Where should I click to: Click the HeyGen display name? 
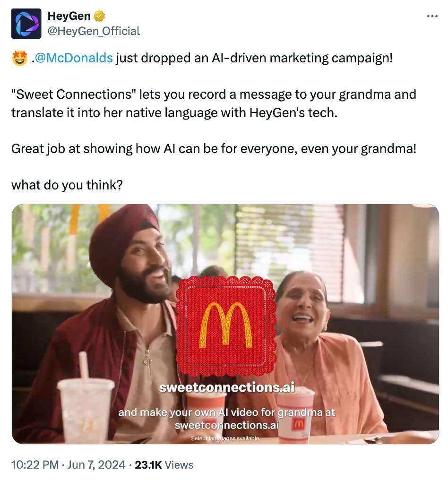[x=69, y=16]
